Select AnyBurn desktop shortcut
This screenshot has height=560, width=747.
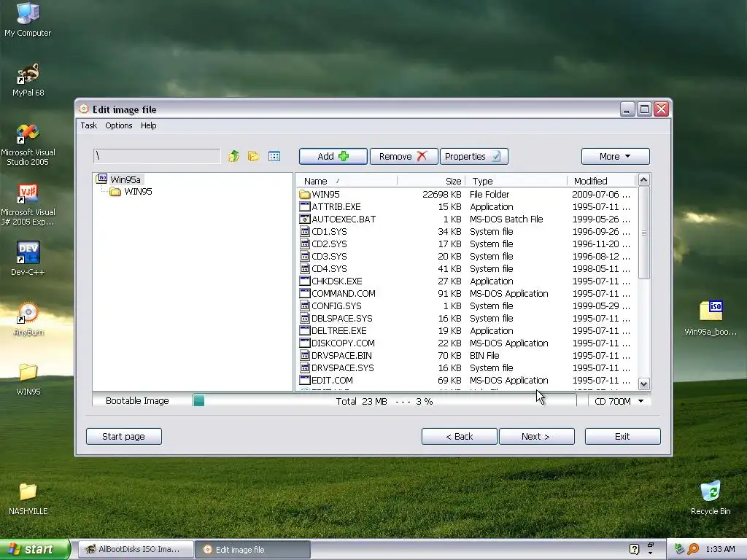pos(28,319)
